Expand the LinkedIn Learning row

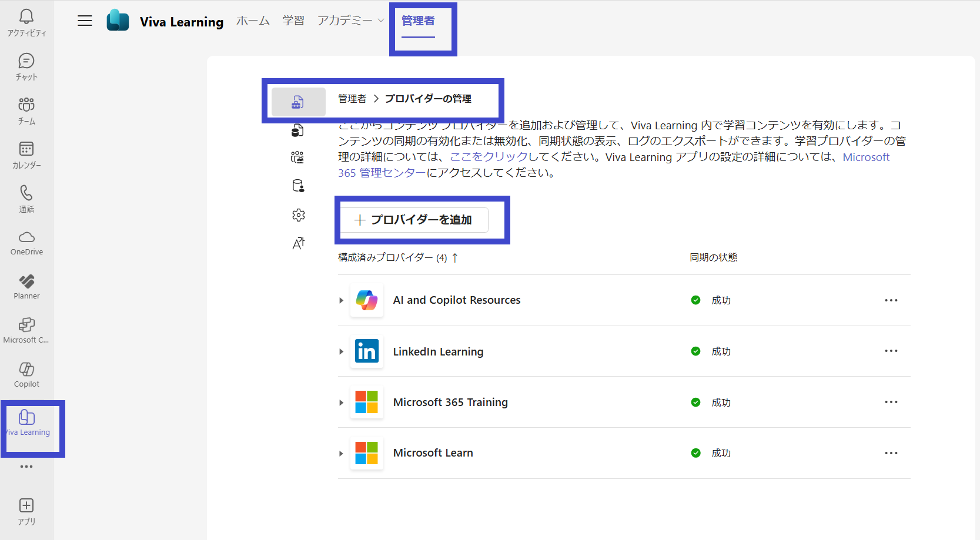point(341,351)
